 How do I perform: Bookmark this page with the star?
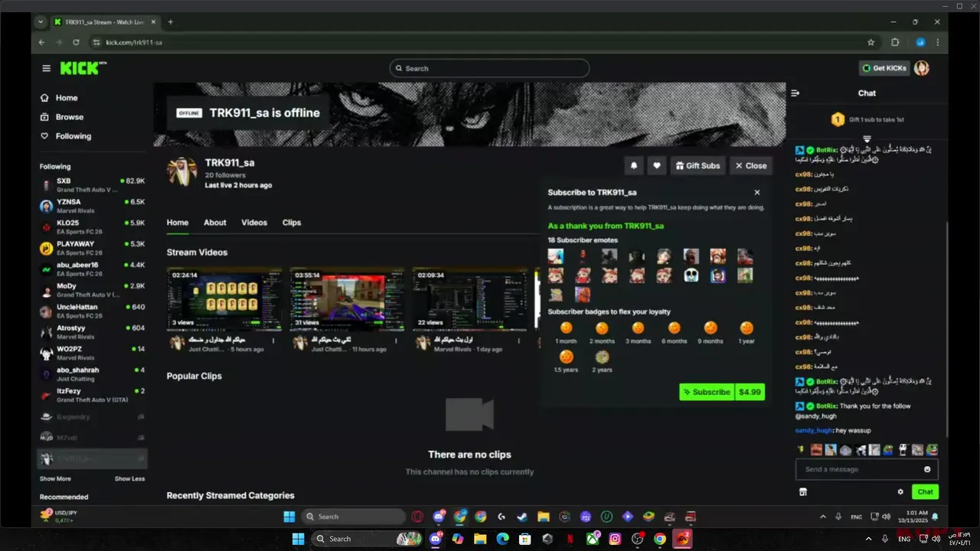coord(871,42)
